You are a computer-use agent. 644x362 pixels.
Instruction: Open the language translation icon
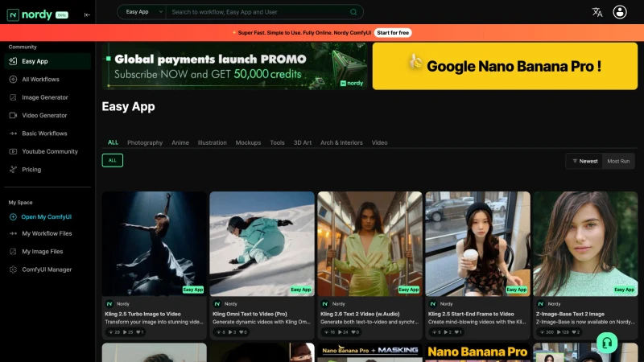tap(597, 12)
